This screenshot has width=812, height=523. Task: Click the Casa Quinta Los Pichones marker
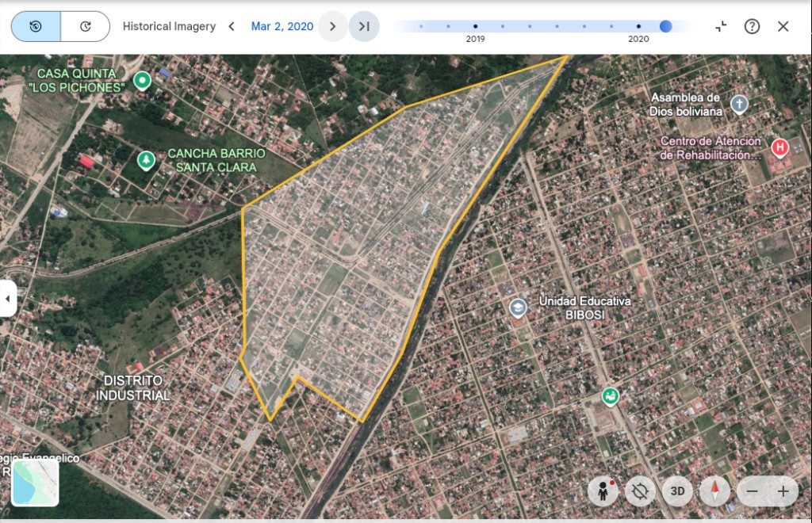point(143,79)
